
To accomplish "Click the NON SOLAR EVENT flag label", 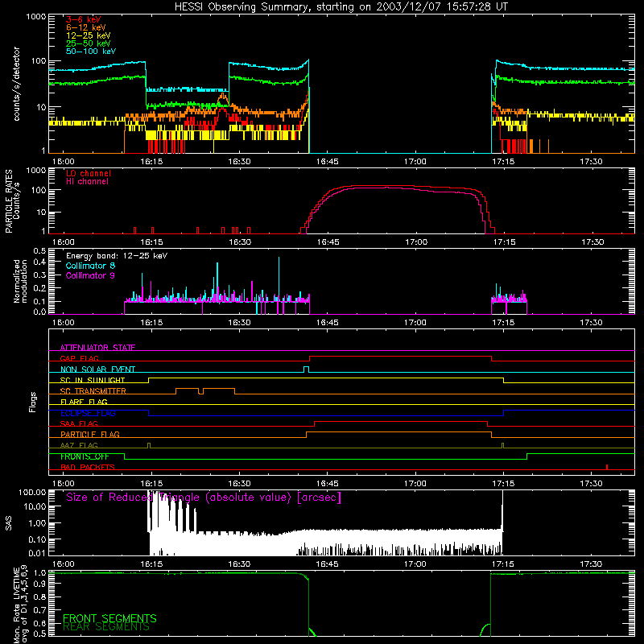I will click(x=97, y=369).
